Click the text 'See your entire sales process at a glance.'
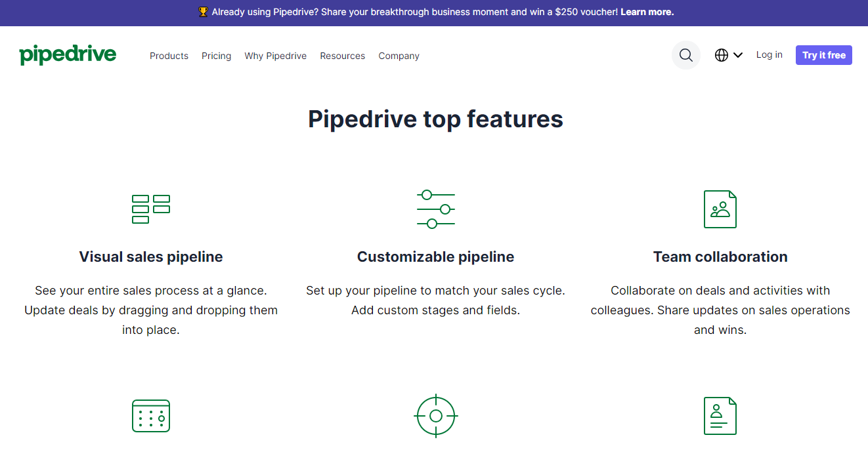 pos(151,291)
